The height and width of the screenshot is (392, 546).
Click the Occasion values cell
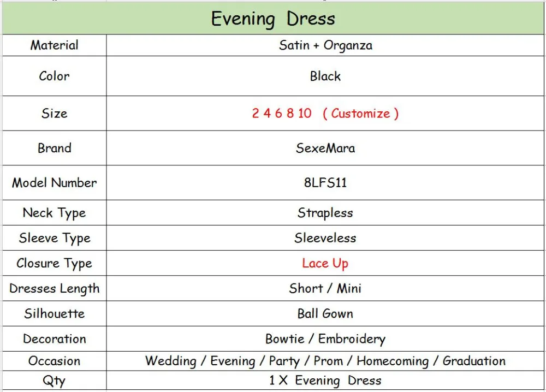[325, 361]
